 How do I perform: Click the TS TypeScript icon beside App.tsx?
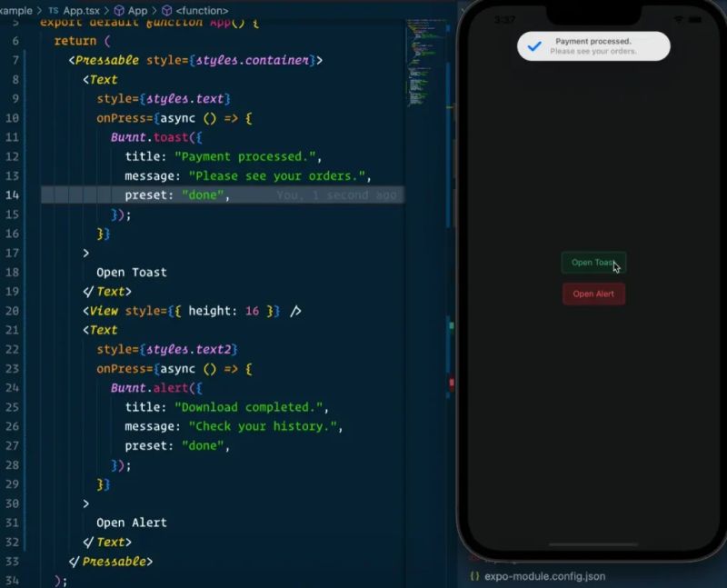click(53, 10)
